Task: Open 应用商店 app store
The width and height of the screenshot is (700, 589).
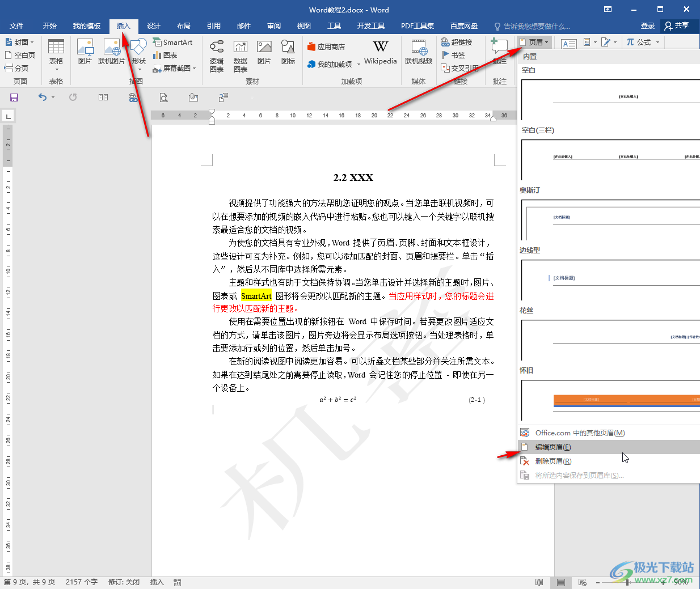Action: [x=326, y=47]
